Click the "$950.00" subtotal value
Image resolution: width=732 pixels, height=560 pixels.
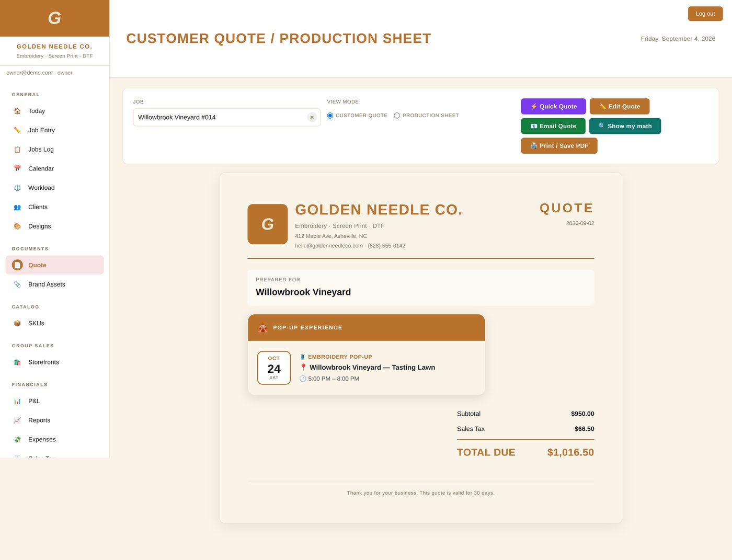[x=582, y=414]
